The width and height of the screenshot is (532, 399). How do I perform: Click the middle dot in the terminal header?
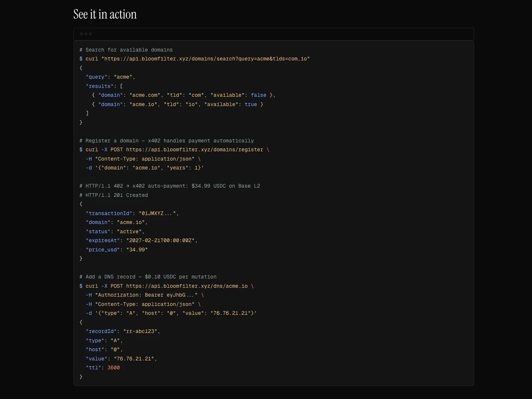coord(86,34)
